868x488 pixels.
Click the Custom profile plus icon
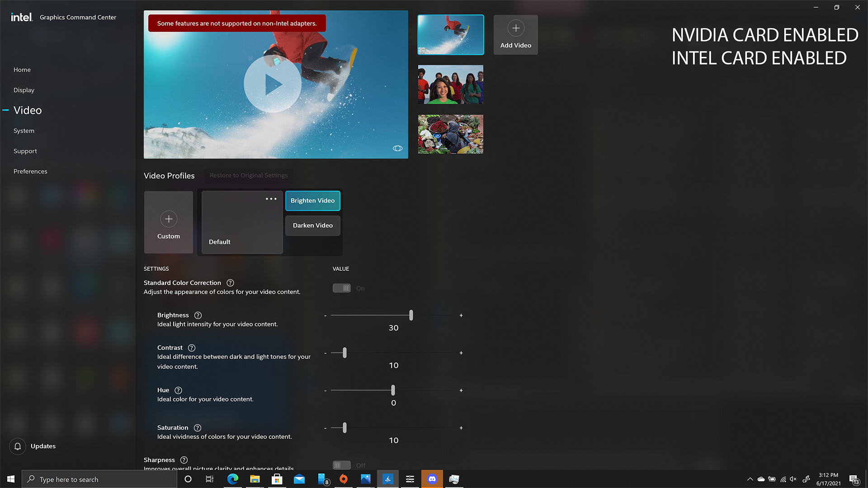169,219
